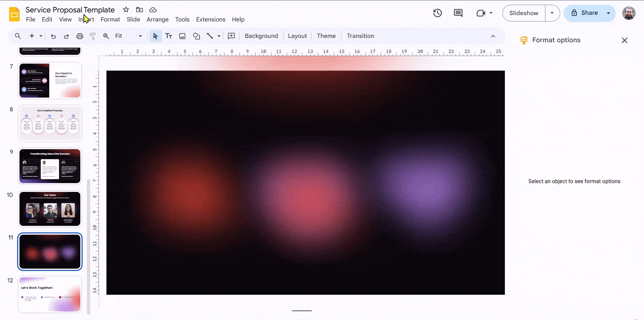Click the Paint format tool
The height and width of the screenshot is (320, 644).
tap(93, 36)
